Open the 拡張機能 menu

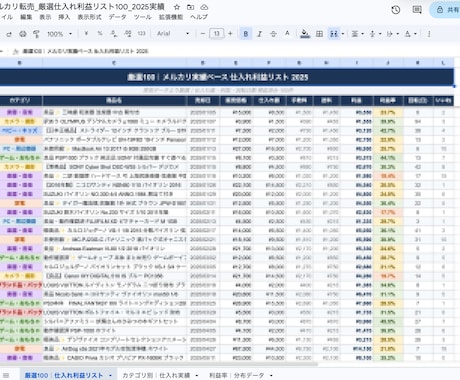[171, 17]
